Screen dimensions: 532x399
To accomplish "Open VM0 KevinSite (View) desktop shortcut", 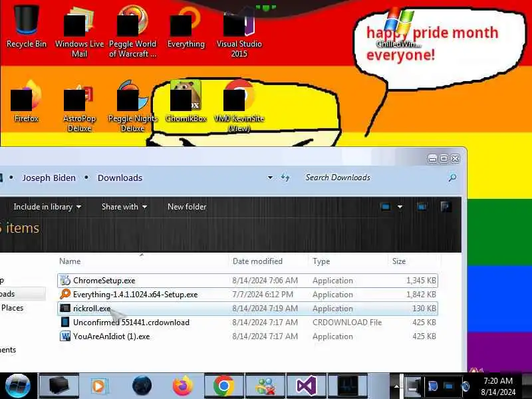I will pos(239,106).
